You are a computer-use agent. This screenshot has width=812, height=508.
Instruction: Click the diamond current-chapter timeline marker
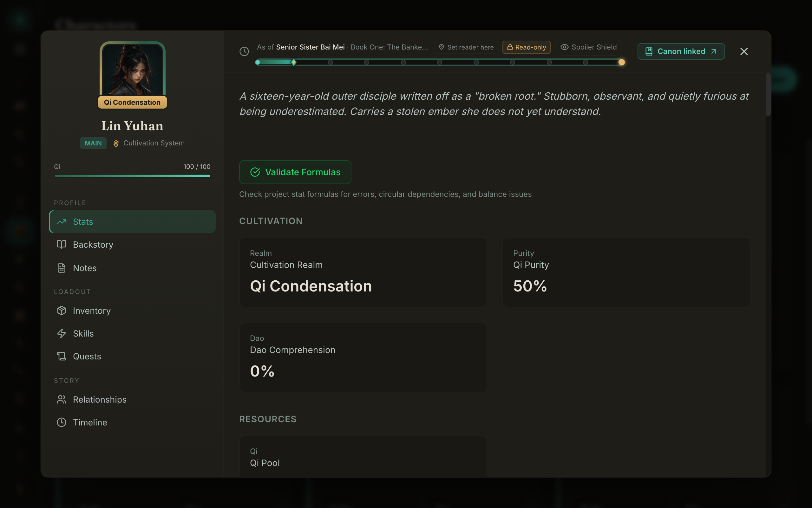point(294,62)
